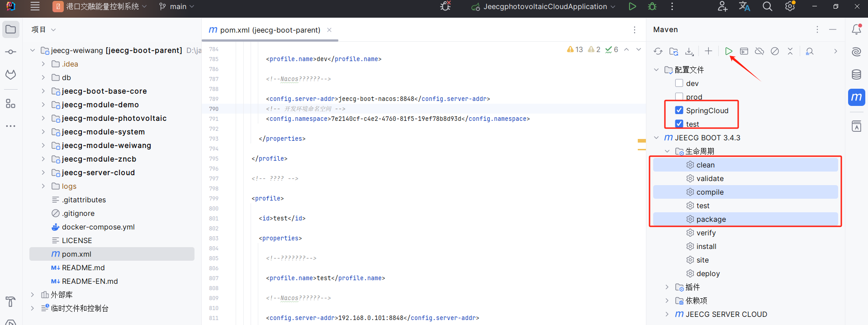
Task: Debug the application with bug icon
Action: pos(652,6)
